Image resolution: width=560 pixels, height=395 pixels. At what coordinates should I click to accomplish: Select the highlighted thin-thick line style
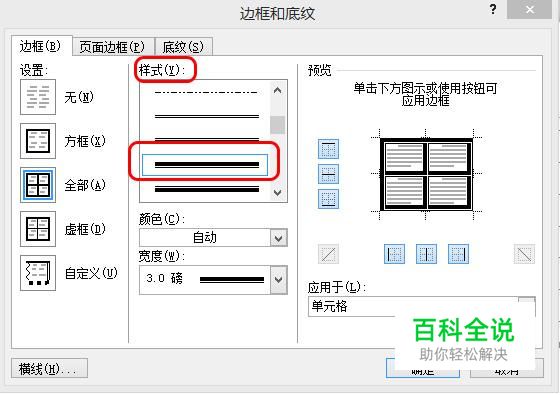click(x=205, y=165)
